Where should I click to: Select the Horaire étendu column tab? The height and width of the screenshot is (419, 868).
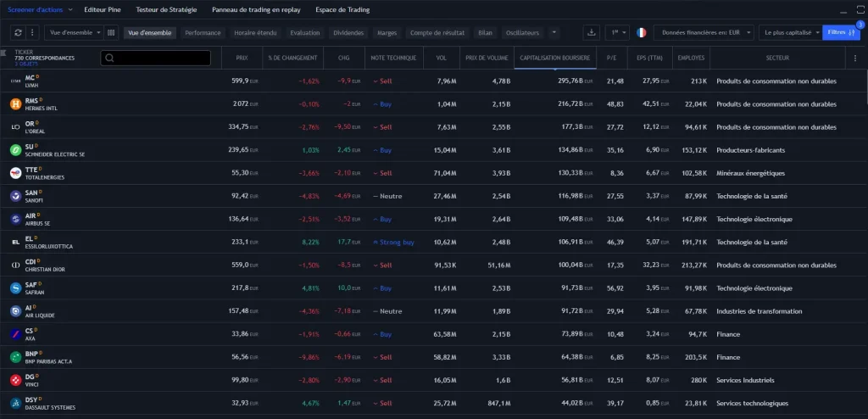click(255, 33)
